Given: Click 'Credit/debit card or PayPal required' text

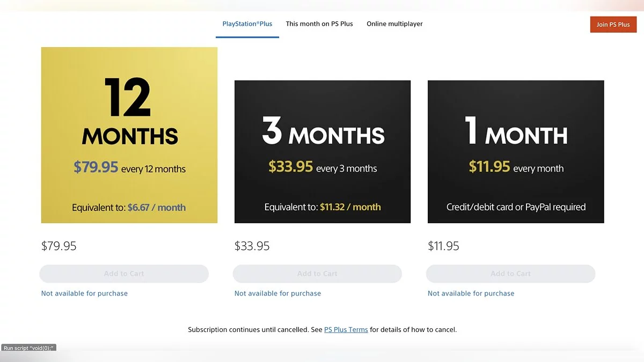Looking at the screenshot, I should [516, 207].
